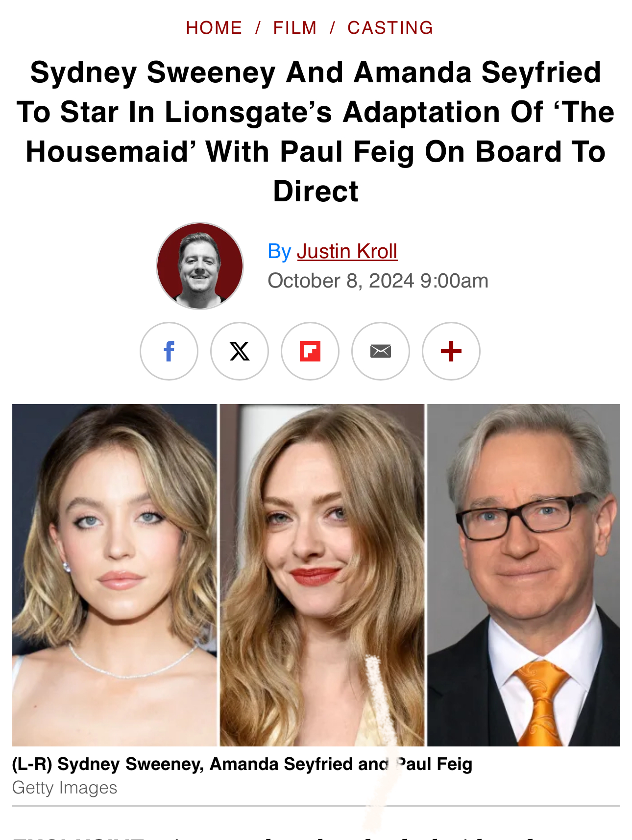
Task: Open the CASTING category breadcrumb
Action: click(x=390, y=28)
